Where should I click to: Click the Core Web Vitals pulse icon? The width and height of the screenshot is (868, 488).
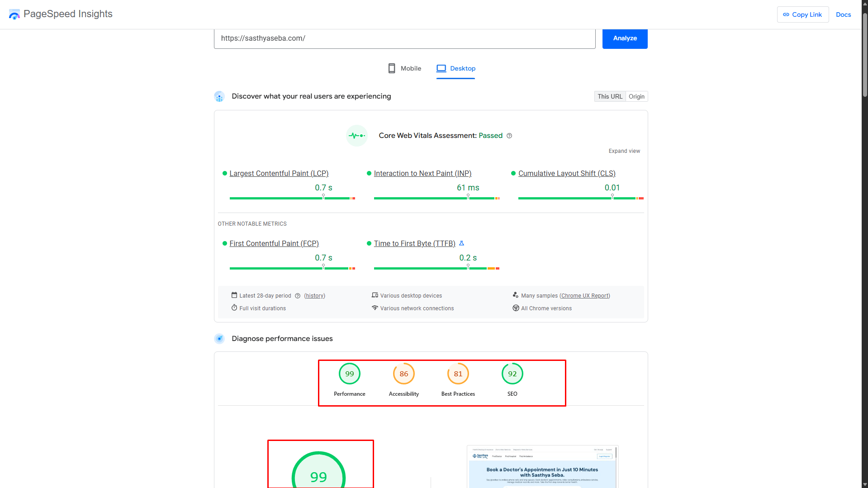(357, 136)
